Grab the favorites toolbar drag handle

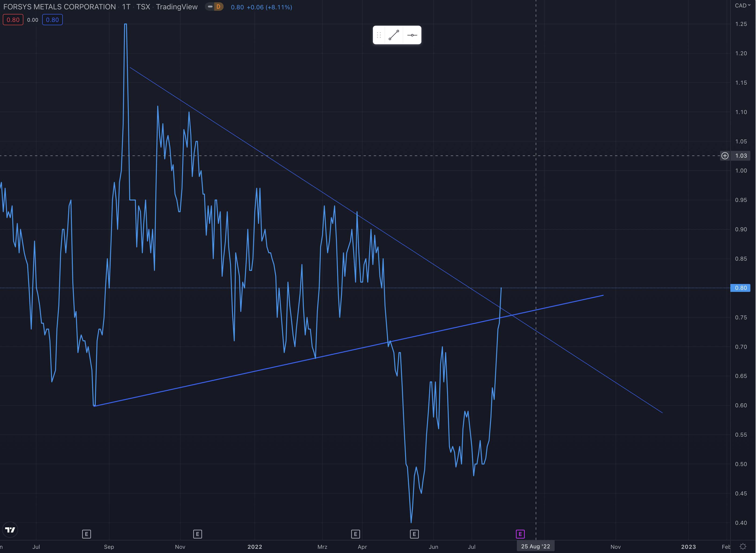[x=379, y=35]
